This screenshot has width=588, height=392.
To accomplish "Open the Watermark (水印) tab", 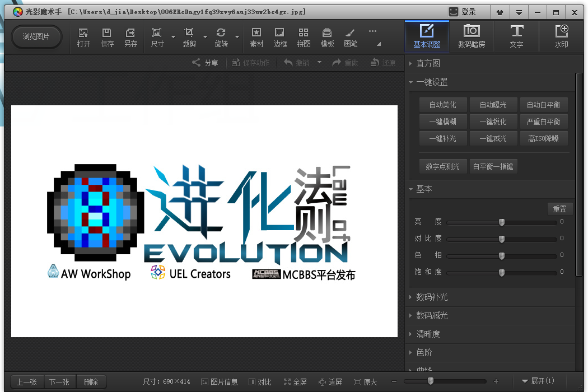I will tap(561, 36).
